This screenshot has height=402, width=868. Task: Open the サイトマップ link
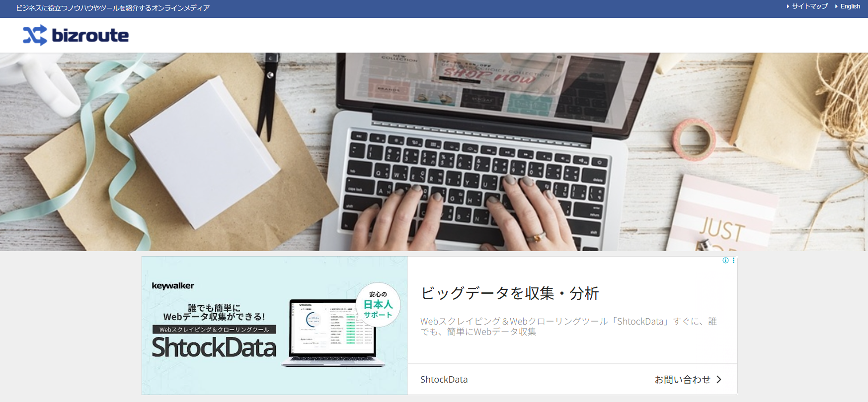(x=810, y=6)
